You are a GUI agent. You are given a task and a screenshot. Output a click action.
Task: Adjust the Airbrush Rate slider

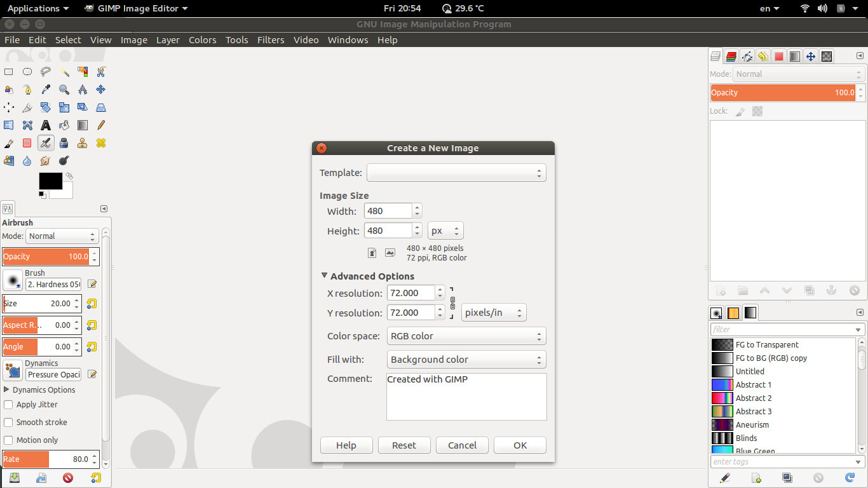pos(46,459)
